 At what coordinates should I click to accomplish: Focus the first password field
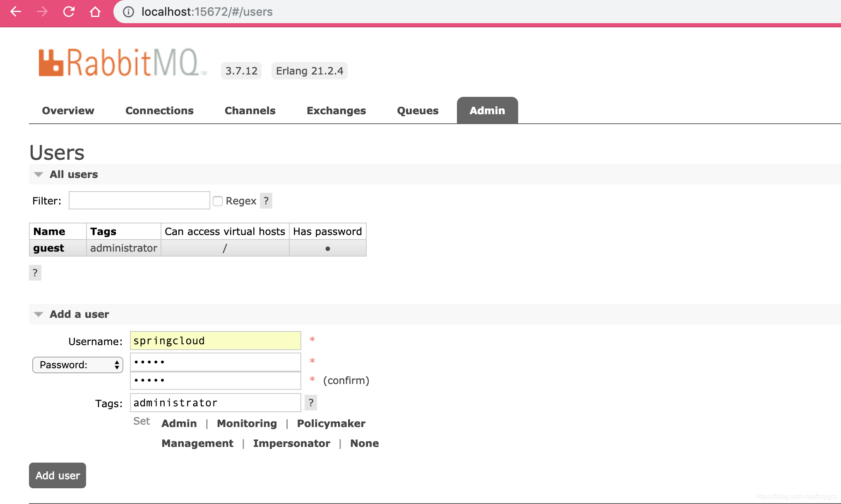[216, 362]
